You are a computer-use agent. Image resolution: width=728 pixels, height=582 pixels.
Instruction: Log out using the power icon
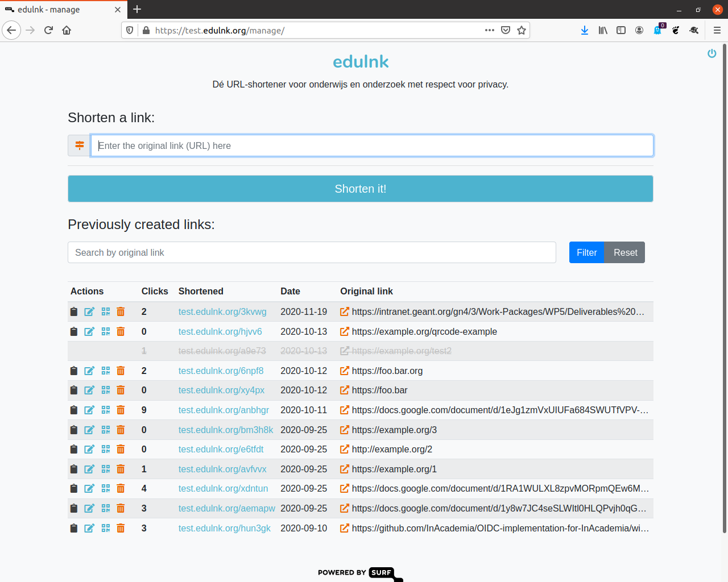[x=712, y=53]
